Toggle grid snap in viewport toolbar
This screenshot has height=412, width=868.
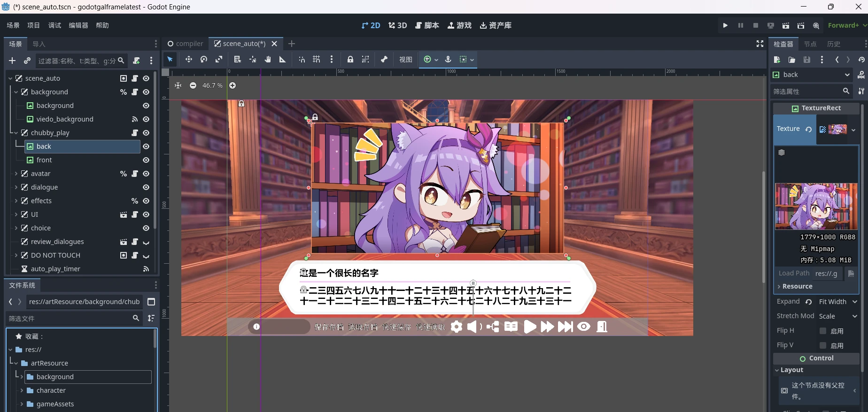point(317,59)
